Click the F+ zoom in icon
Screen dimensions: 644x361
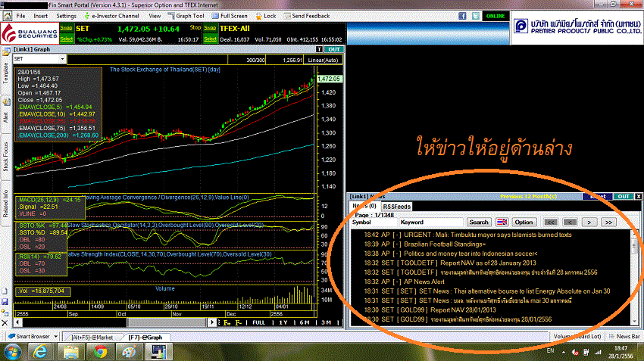click(x=227, y=323)
